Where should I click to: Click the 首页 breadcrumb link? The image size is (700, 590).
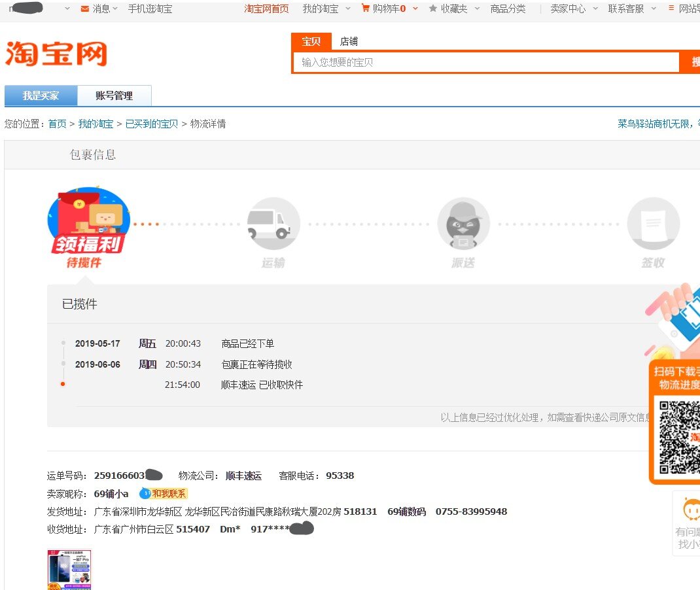click(x=57, y=124)
